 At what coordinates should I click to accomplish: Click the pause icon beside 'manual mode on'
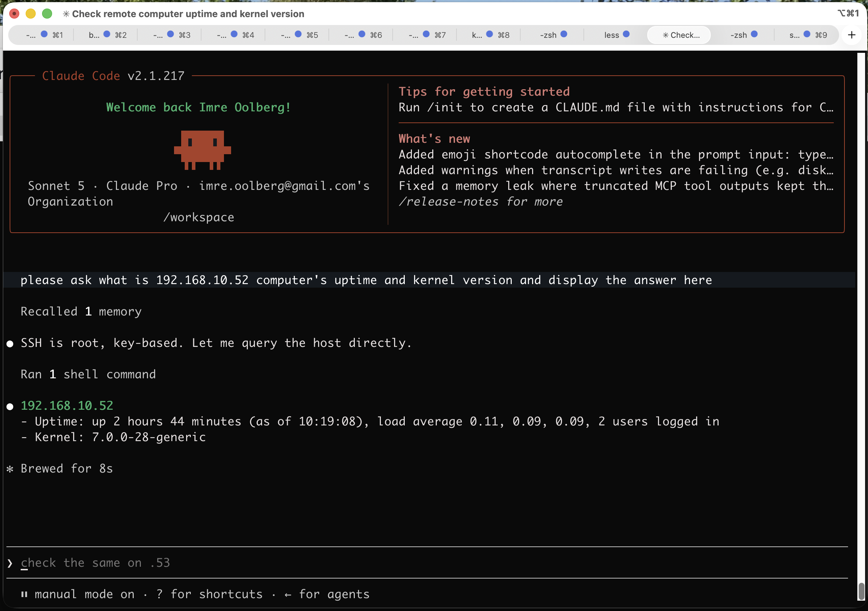[24, 594]
